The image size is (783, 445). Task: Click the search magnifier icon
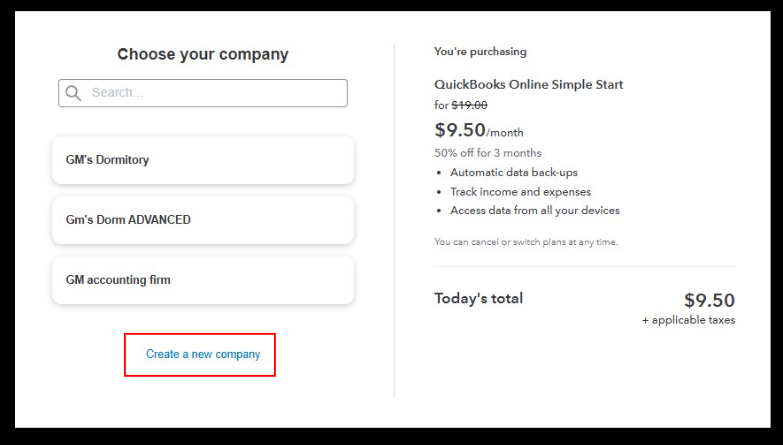(x=73, y=93)
